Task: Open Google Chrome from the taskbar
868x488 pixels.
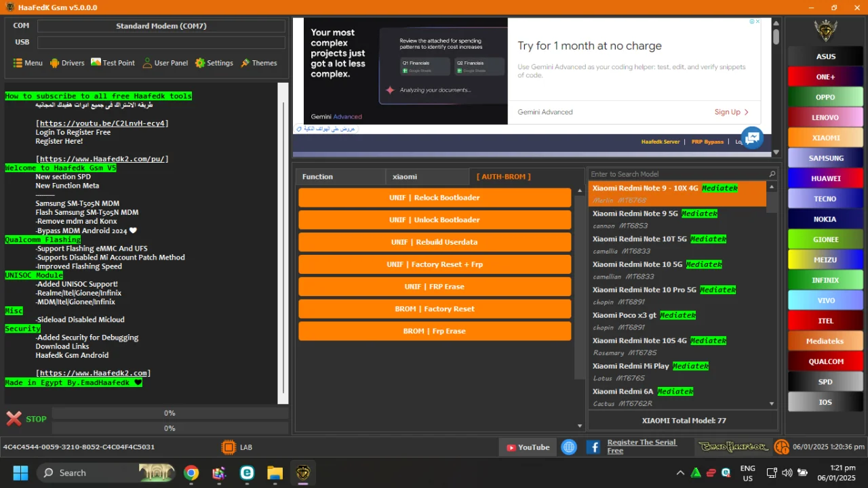Action: point(191,472)
